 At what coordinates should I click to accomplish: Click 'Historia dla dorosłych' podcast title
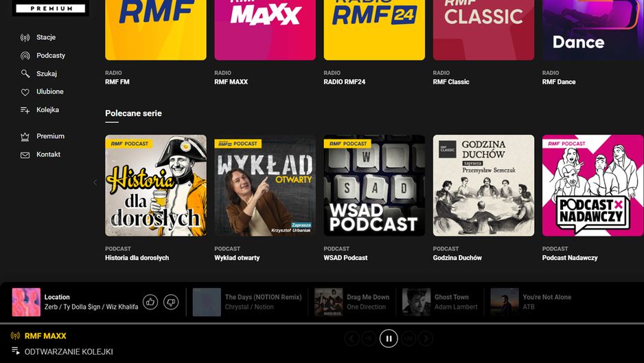coord(137,258)
